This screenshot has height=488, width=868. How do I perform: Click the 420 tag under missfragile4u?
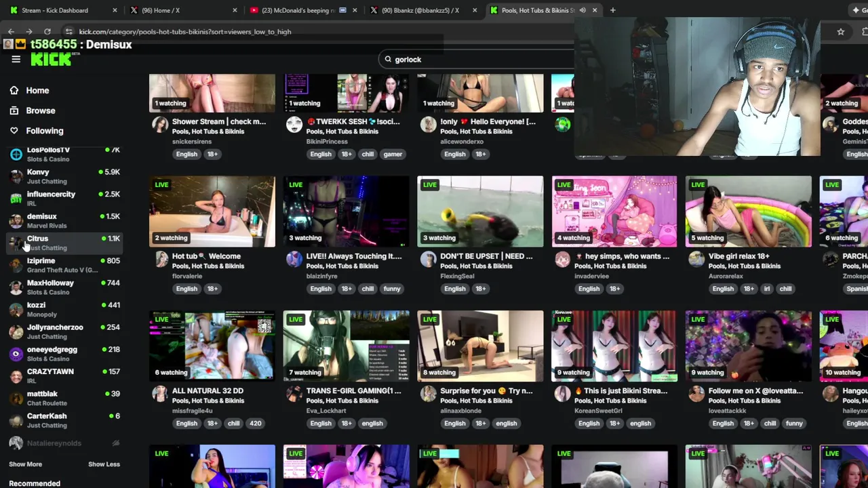click(x=255, y=424)
